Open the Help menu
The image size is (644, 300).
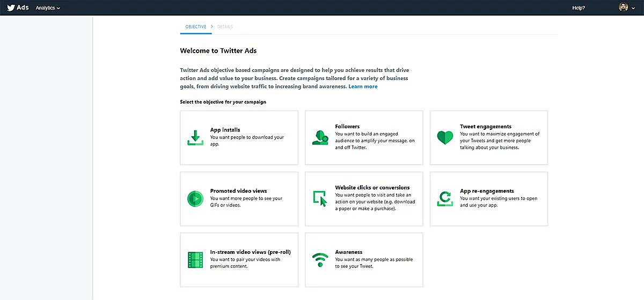click(579, 8)
